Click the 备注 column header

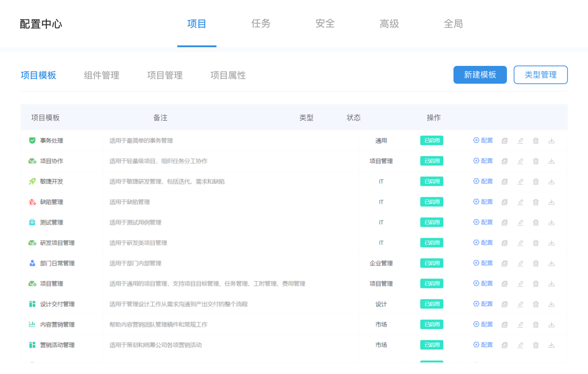[160, 118]
